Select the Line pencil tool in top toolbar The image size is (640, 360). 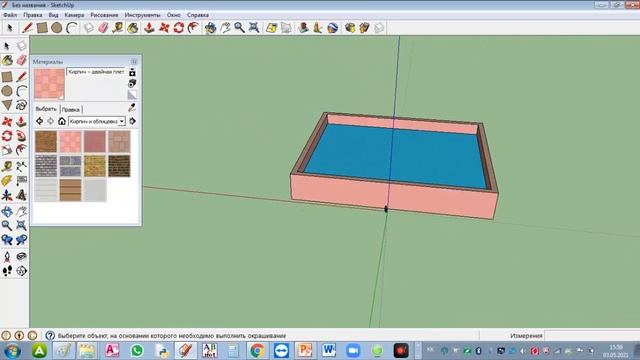coord(27,28)
